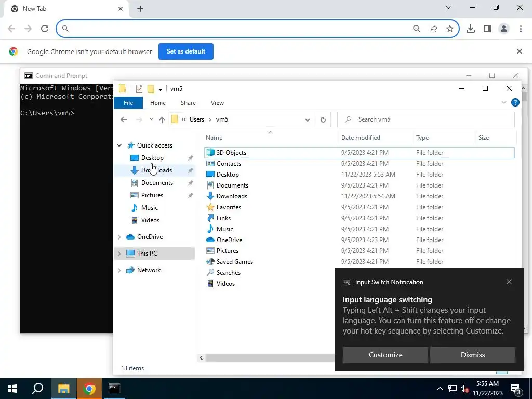
Task: Click Chrome's back navigation arrow
Action: (x=11, y=29)
